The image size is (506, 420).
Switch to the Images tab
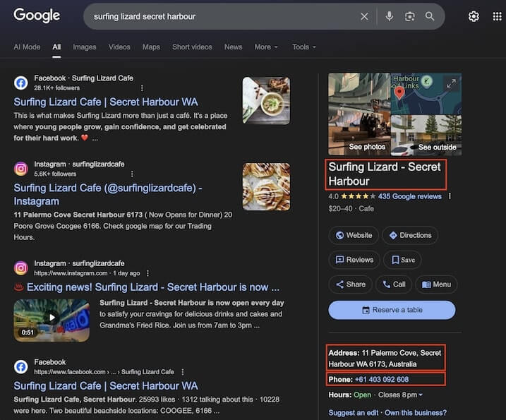tap(85, 47)
